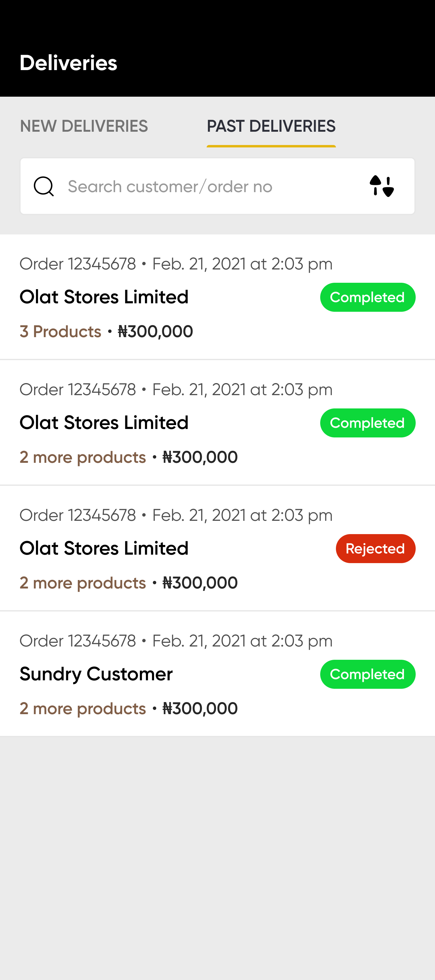This screenshot has height=980, width=435.
Task: Open the rejected Olat Stores Limited order
Action: [x=104, y=548]
